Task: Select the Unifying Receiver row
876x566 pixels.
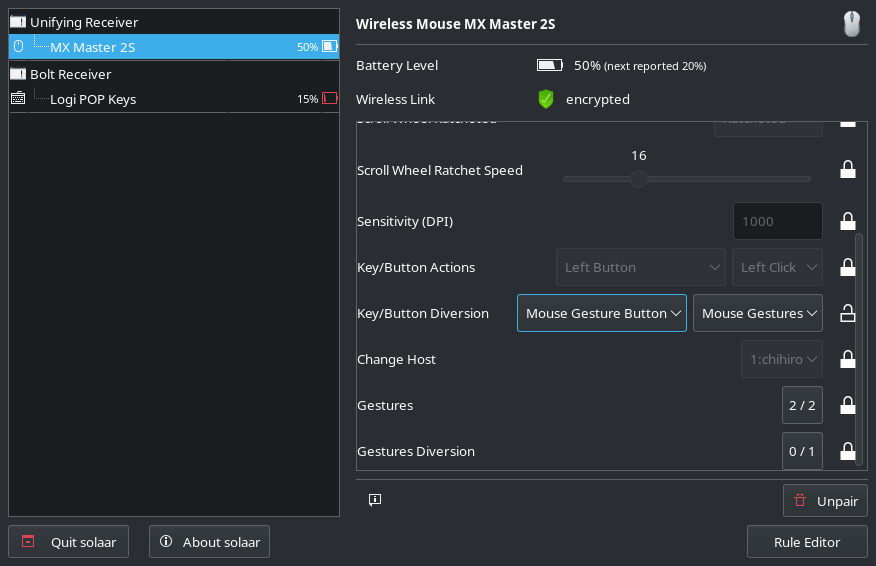Action: pos(174,22)
